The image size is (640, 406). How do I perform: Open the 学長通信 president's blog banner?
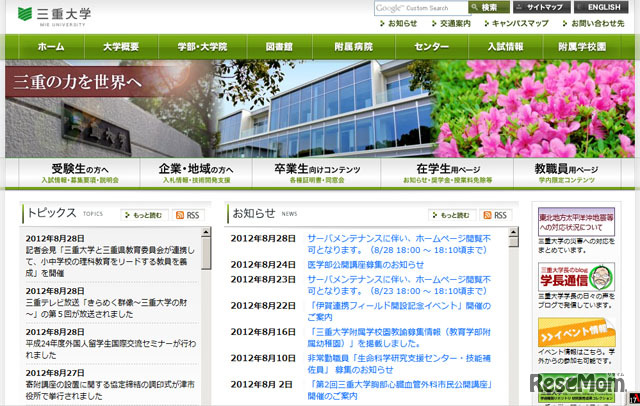576,277
